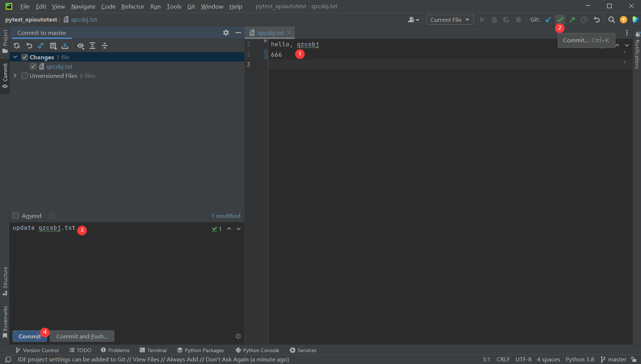The image size is (641, 364).
Task: Click the Shelve silently download icon
Action: click(x=65, y=46)
